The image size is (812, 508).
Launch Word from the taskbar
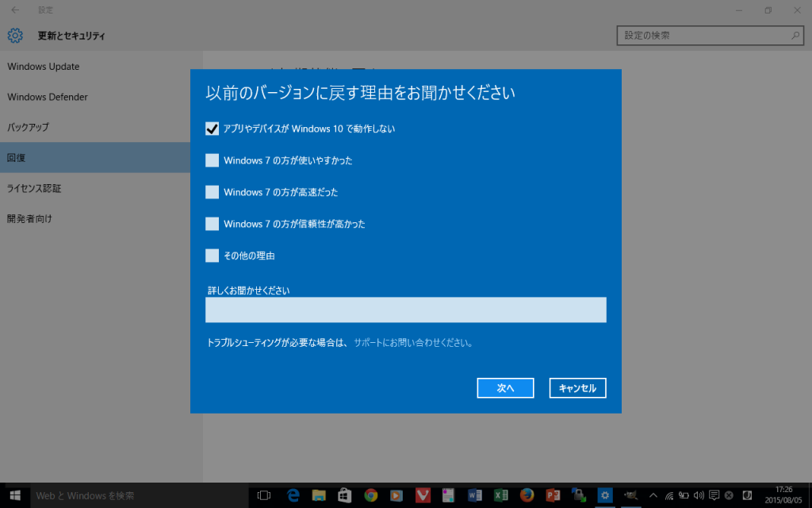point(474,495)
